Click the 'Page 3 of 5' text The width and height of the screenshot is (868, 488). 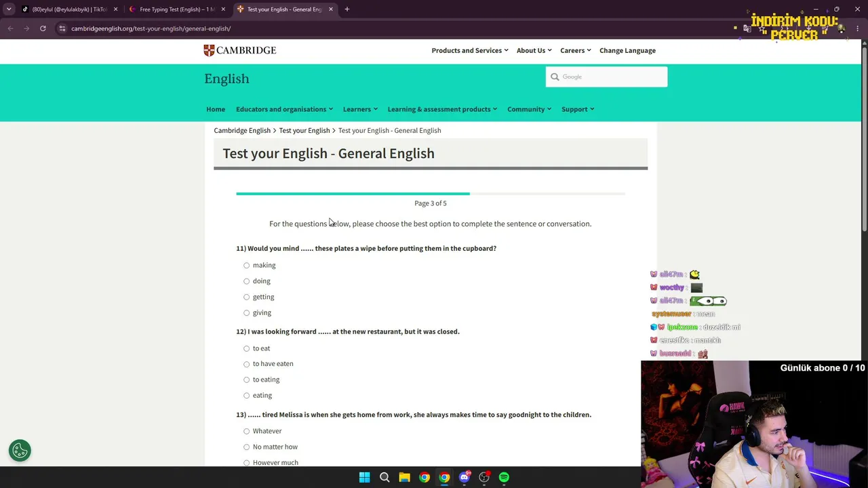tap(431, 203)
